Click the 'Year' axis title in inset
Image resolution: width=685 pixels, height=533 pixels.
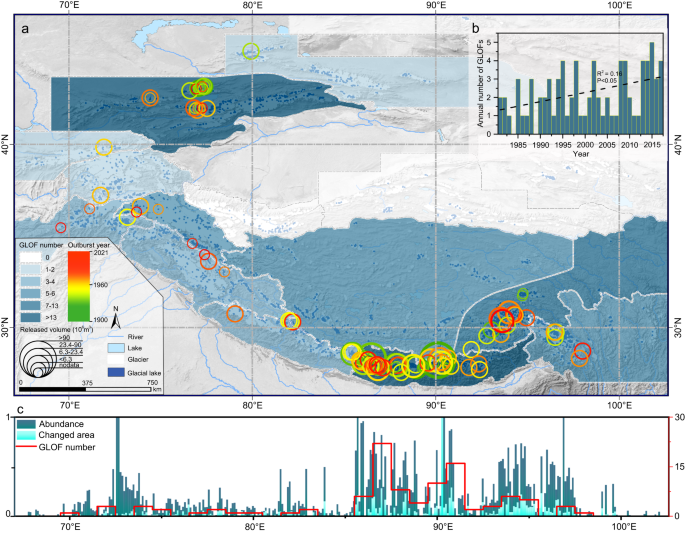[581, 154]
